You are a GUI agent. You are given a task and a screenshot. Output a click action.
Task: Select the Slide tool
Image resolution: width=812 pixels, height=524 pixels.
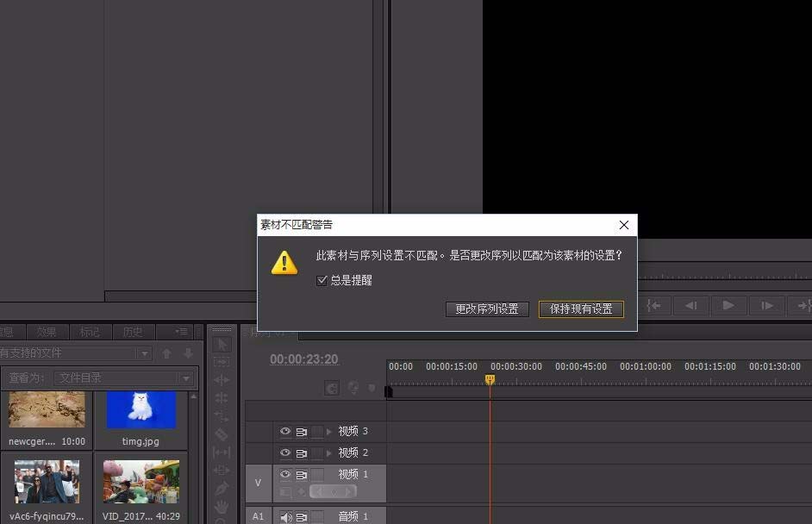tap(222, 471)
